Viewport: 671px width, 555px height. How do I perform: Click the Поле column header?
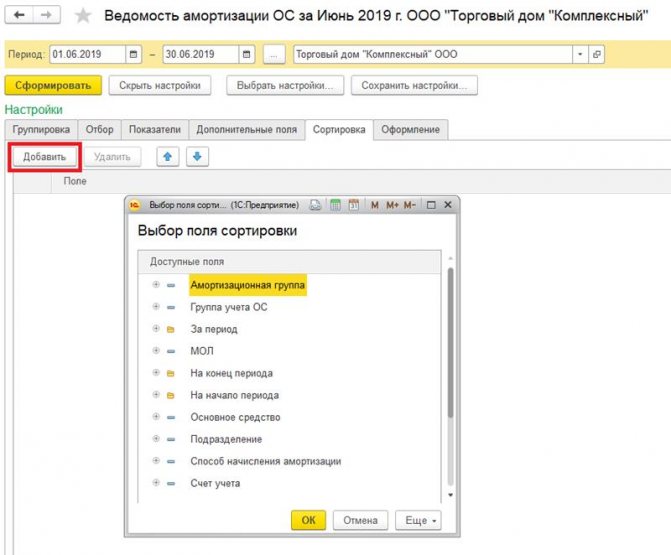(75, 181)
